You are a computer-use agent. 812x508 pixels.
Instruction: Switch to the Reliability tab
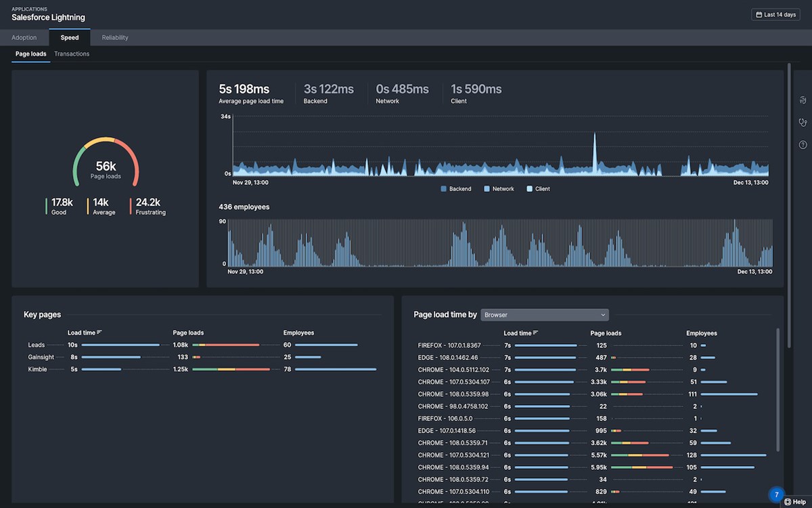click(115, 38)
